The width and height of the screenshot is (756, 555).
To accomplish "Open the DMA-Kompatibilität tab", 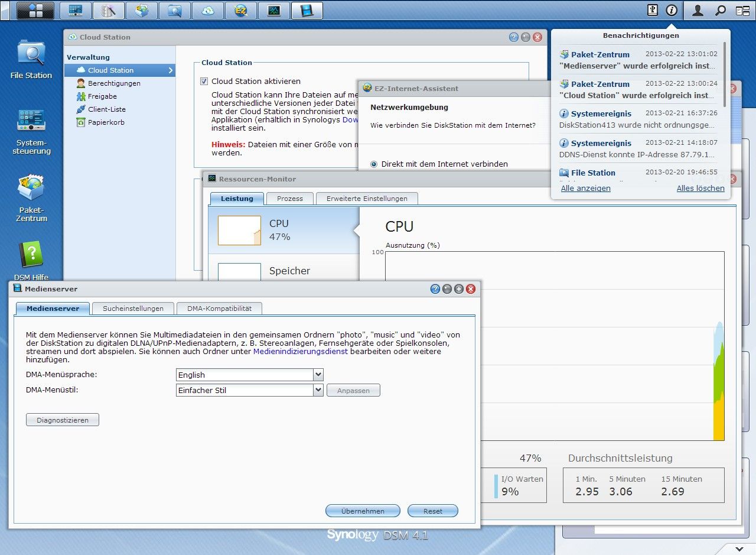I will point(219,309).
